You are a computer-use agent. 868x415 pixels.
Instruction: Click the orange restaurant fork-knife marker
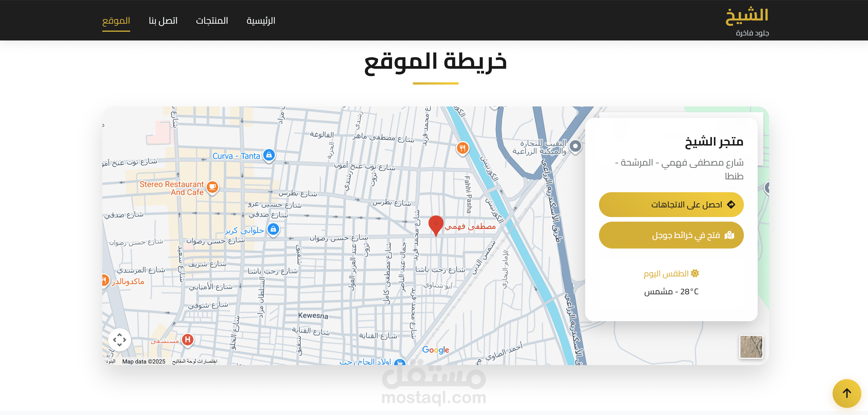click(x=462, y=148)
